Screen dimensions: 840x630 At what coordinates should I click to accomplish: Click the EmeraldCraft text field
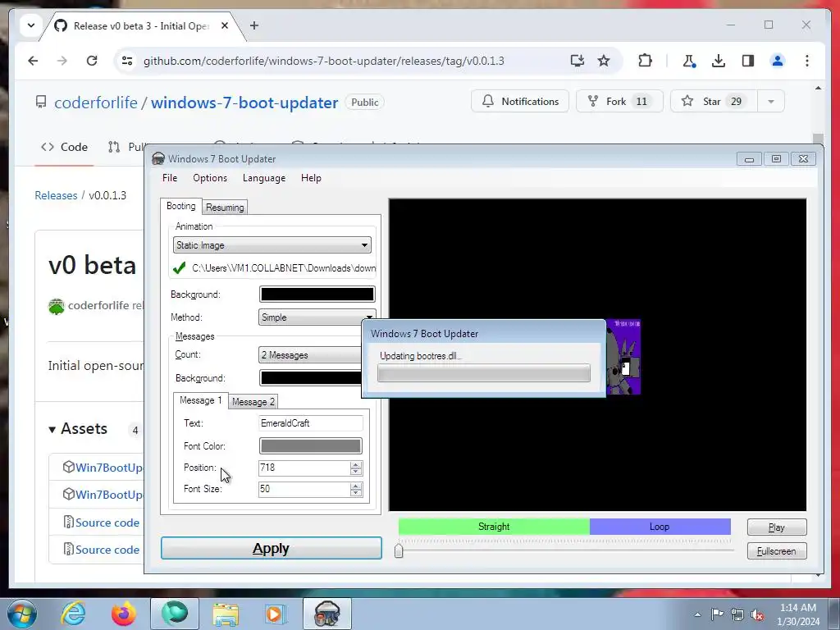311,423
